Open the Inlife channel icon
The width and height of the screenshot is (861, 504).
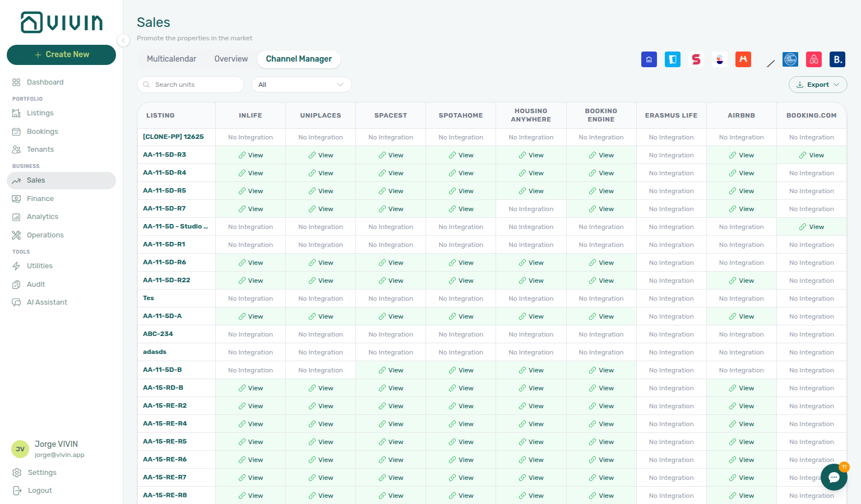(x=649, y=59)
